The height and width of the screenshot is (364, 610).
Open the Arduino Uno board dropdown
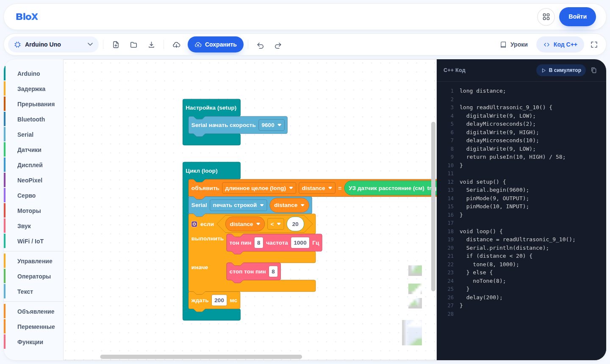53,44
